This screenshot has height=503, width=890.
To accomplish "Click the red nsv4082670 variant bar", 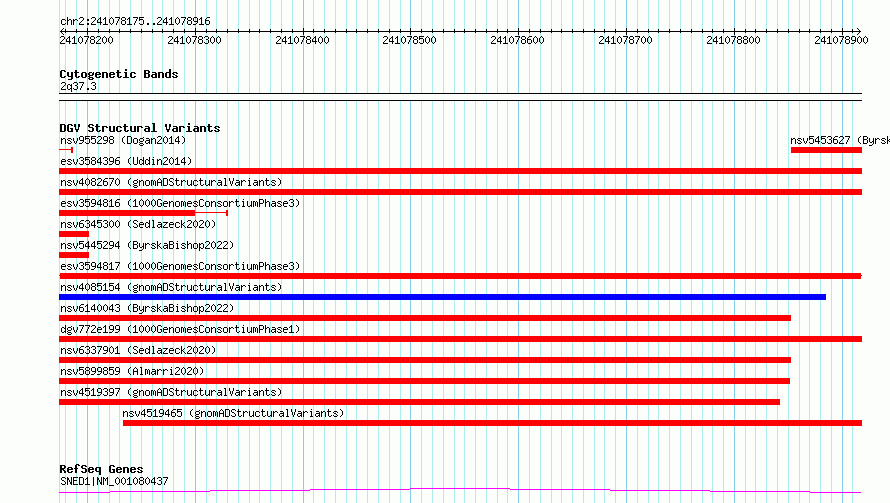I will [460, 192].
